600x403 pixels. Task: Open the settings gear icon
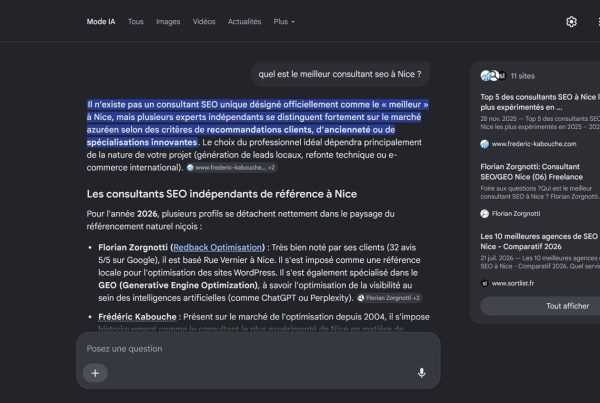pos(571,22)
